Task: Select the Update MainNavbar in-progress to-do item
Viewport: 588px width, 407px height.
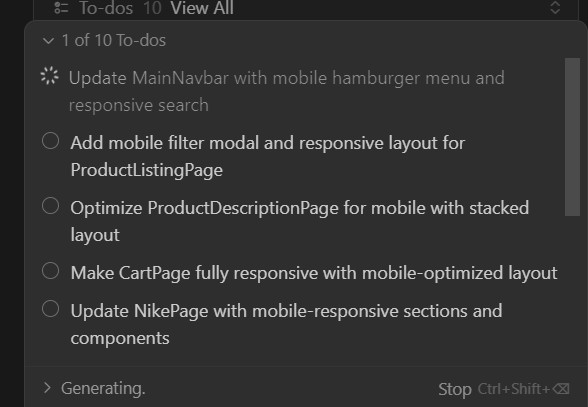Action: point(286,92)
